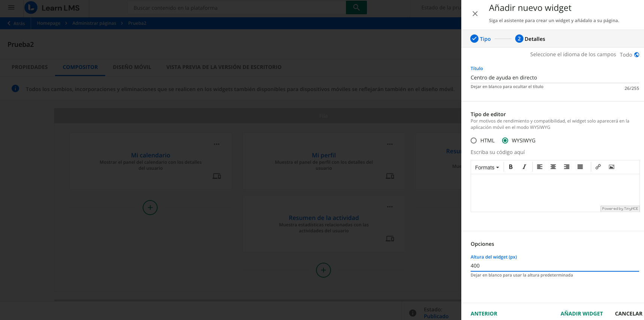Add widget with plus under Mi calendario
Screen dimensions: 644x320
coord(150,208)
